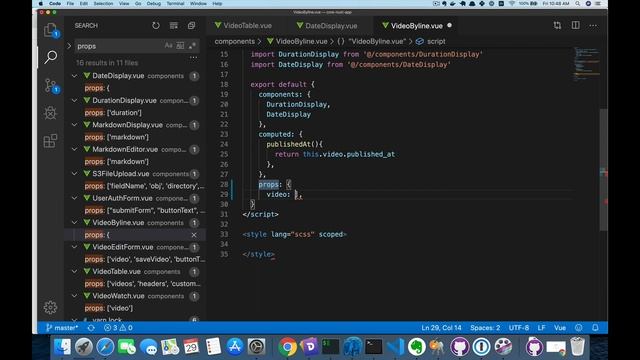Image resolution: width=640 pixels, height=360 pixels.
Task: Expand the replace field toggle arrow
Action: (x=69, y=46)
